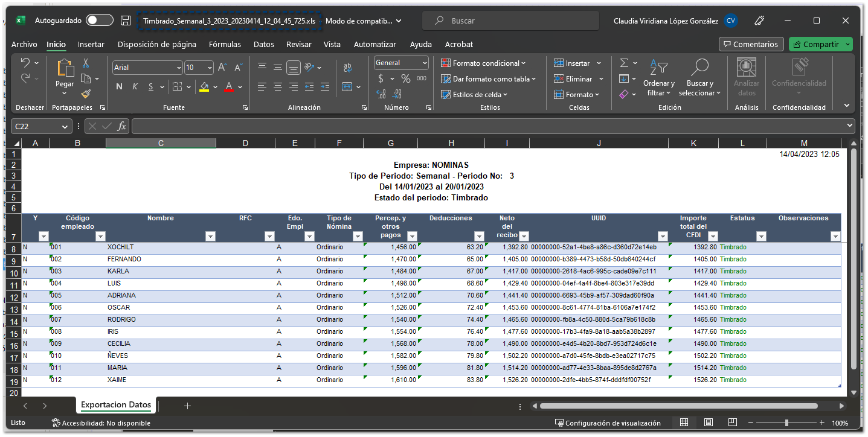Click the Cut scissors icon
Viewport: 868px width, 437px height.
point(86,63)
